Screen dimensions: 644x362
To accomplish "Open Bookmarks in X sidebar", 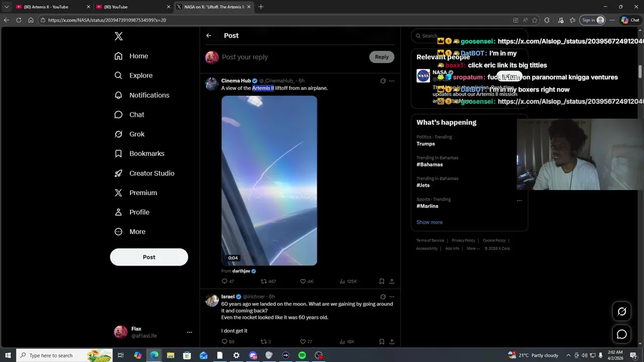I will pos(139,153).
